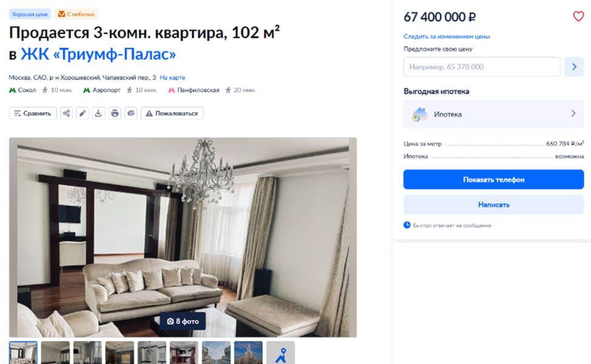Print the listing with printer icon
The width and height of the screenshot is (591, 364).
click(115, 113)
